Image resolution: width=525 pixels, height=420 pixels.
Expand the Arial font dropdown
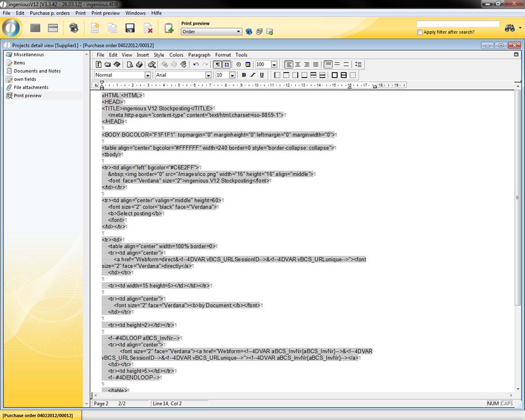pos(208,75)
